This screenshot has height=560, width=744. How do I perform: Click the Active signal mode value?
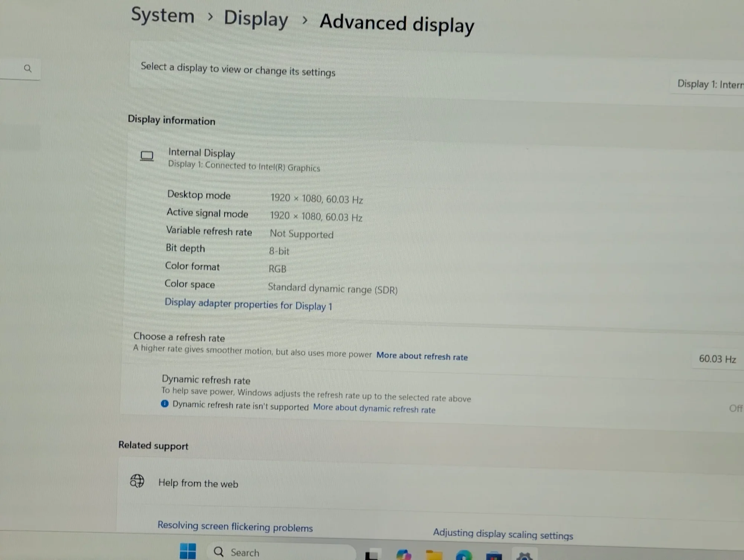tap(316, 216)
